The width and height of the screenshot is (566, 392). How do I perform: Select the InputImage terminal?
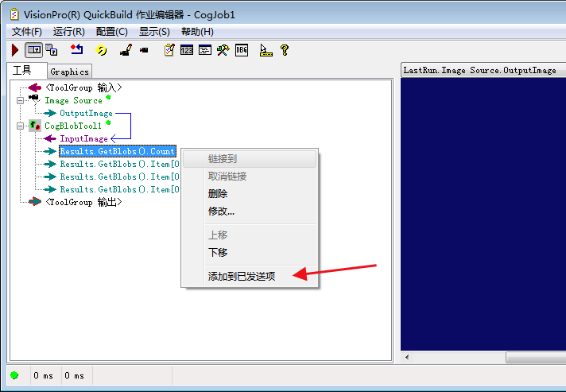(83, 138)
